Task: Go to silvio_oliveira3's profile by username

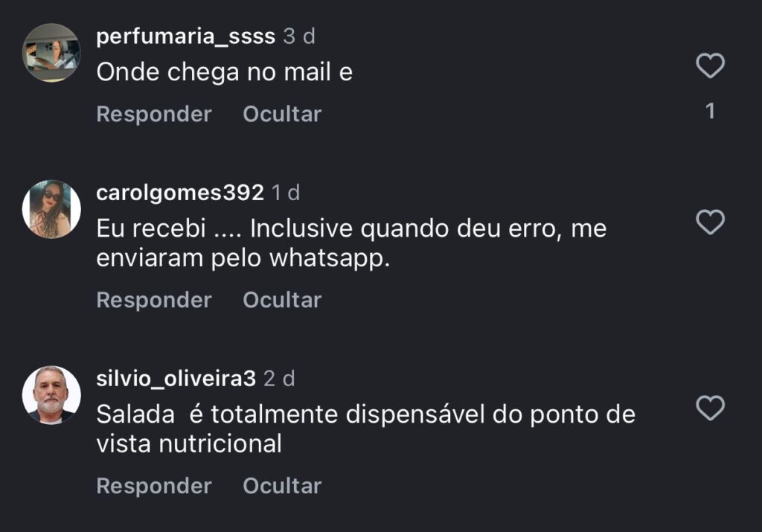Action: (x=176, y=379)
